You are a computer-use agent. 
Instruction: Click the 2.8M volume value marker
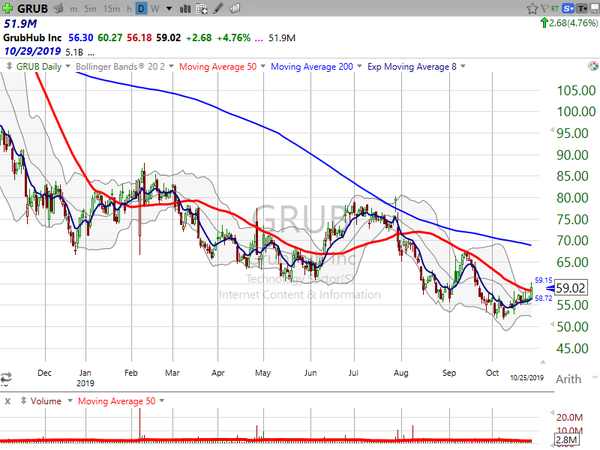pos(566,440)
